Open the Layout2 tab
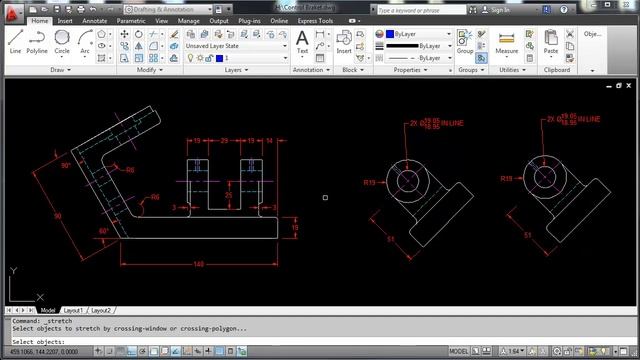The width and height of the screenshot is (640, 360). point(101,310)
